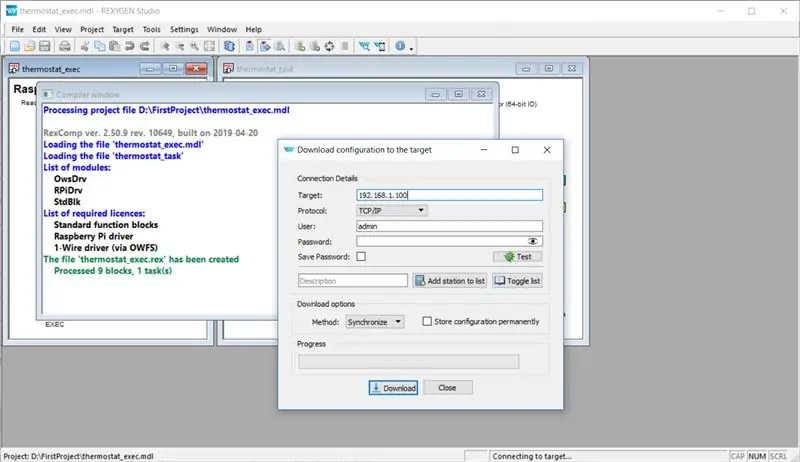Click the Print toolbar icon

(x=65, y=46)
